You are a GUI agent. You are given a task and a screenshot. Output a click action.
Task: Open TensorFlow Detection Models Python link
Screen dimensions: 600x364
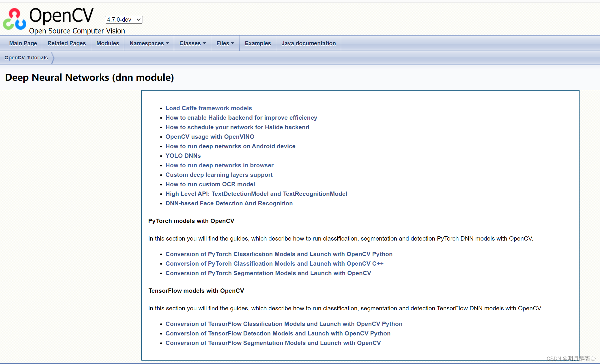coord(278,333)
